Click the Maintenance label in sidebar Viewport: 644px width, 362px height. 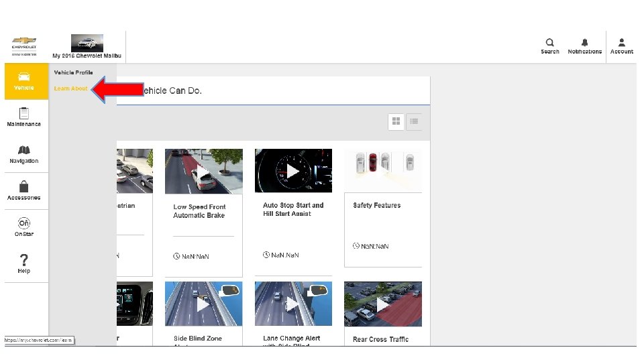(x=24, y=124)
